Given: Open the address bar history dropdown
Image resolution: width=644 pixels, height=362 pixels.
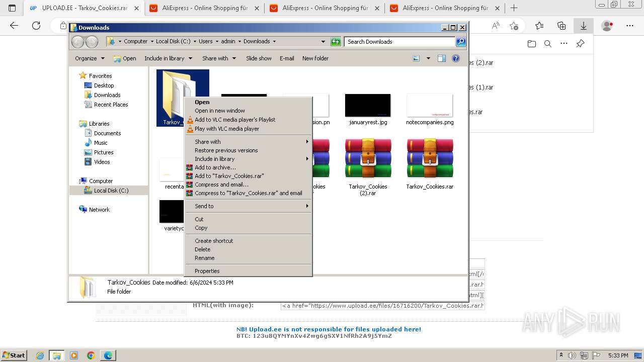Looking at the screenshot, I should (x=323, y=42).
